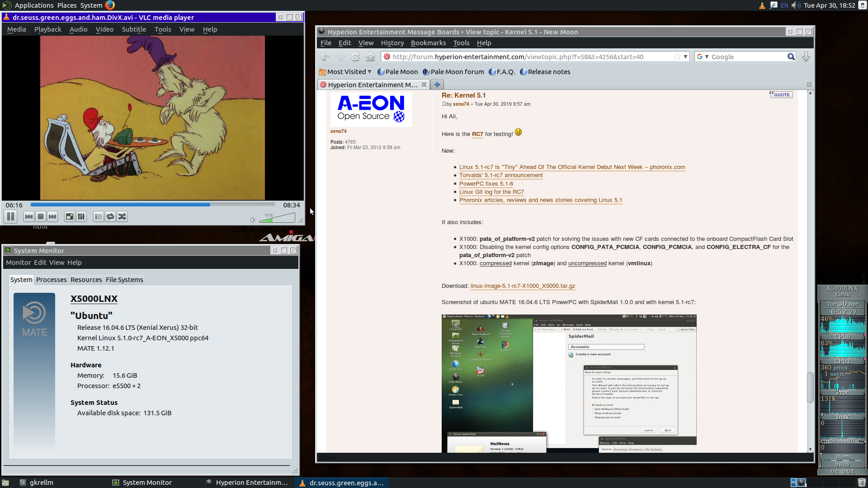Open Torvalds' 5.1-rc7 announcement link
This screenshot has height=488, width=868.
501,175
